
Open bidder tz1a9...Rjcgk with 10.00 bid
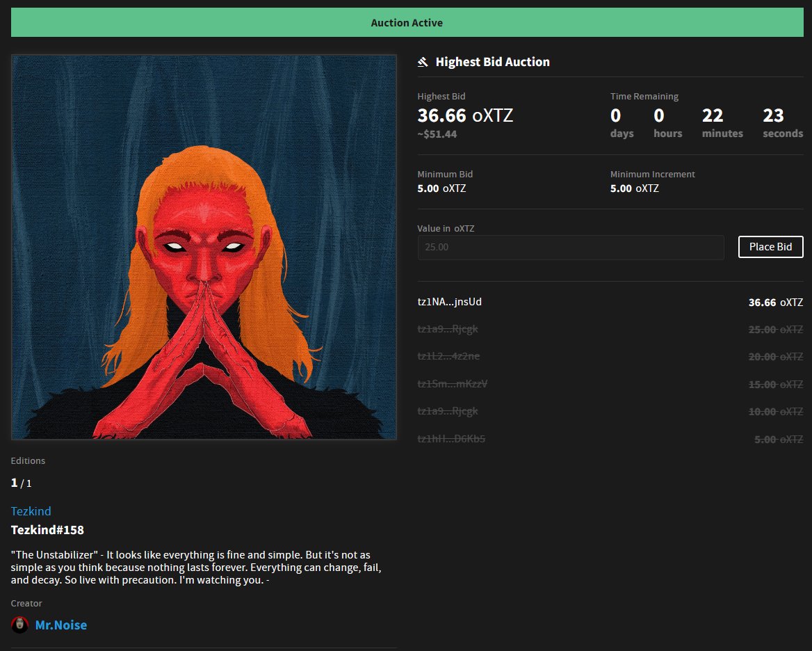point(448,411)
